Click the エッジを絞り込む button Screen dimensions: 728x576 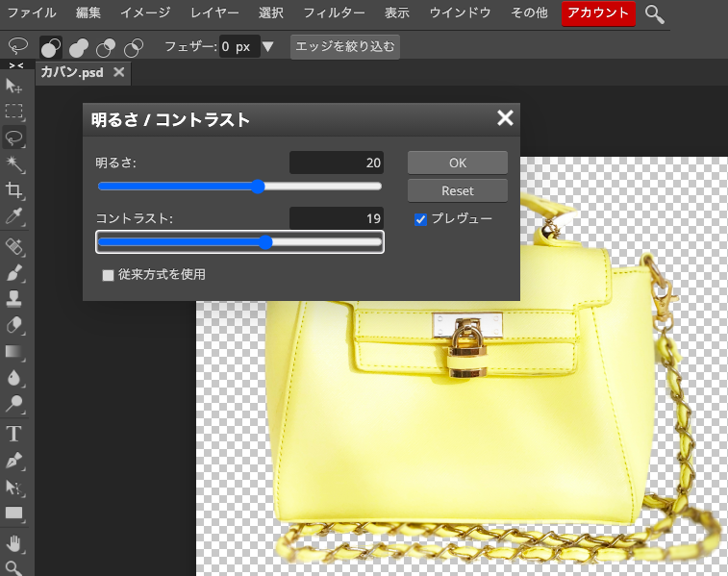point(345,46)
